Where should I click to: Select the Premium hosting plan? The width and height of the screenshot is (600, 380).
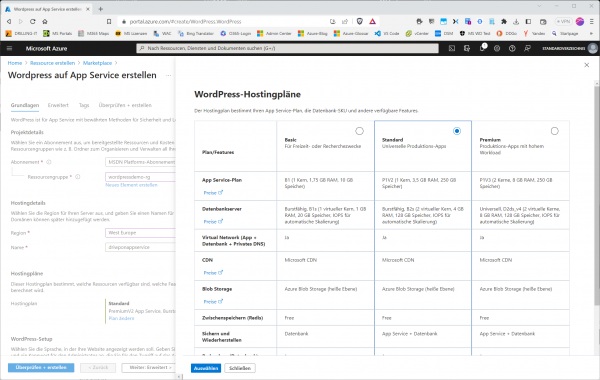tap(554, 131)
